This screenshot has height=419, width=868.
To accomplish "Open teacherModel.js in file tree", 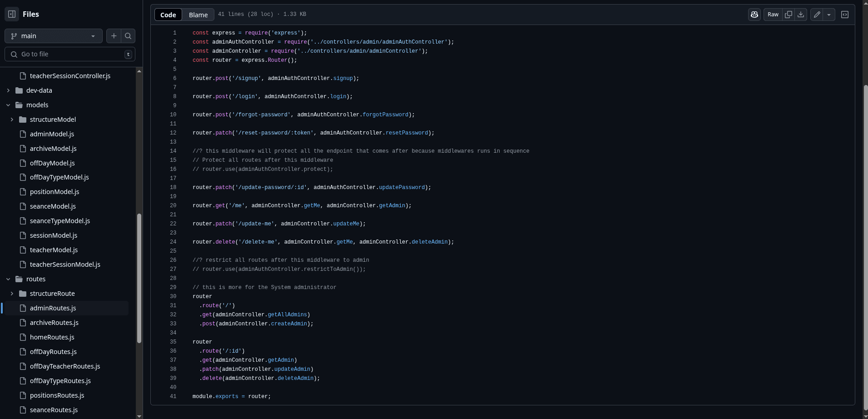I will (x=54, y=250).
